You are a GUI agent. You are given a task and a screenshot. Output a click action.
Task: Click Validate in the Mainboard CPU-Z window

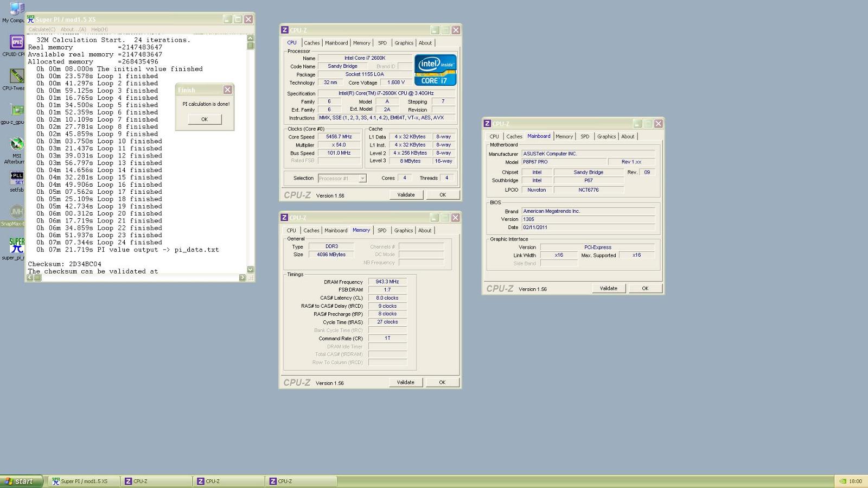click(x=608, y=288)
